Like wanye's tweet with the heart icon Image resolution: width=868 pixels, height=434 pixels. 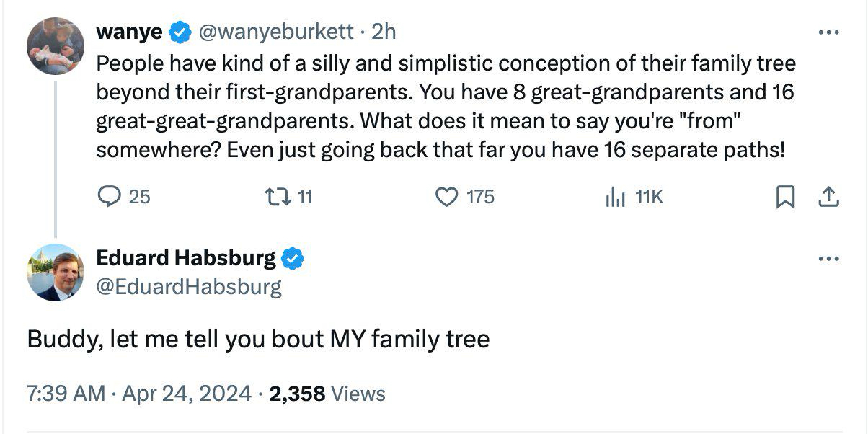448,196
